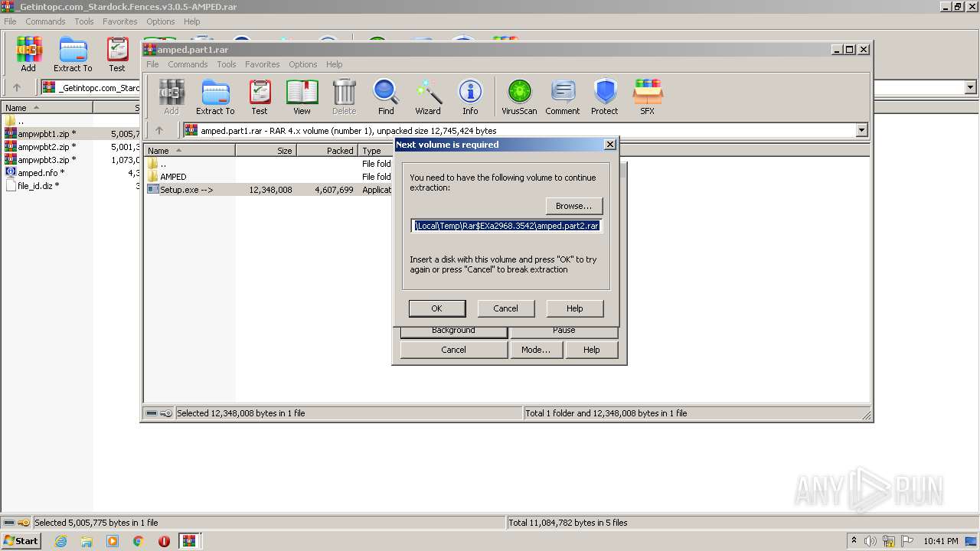Screen dimensions: 980x551
Task: Launch Chrome from the taskbar
Action: click(139, 541)
